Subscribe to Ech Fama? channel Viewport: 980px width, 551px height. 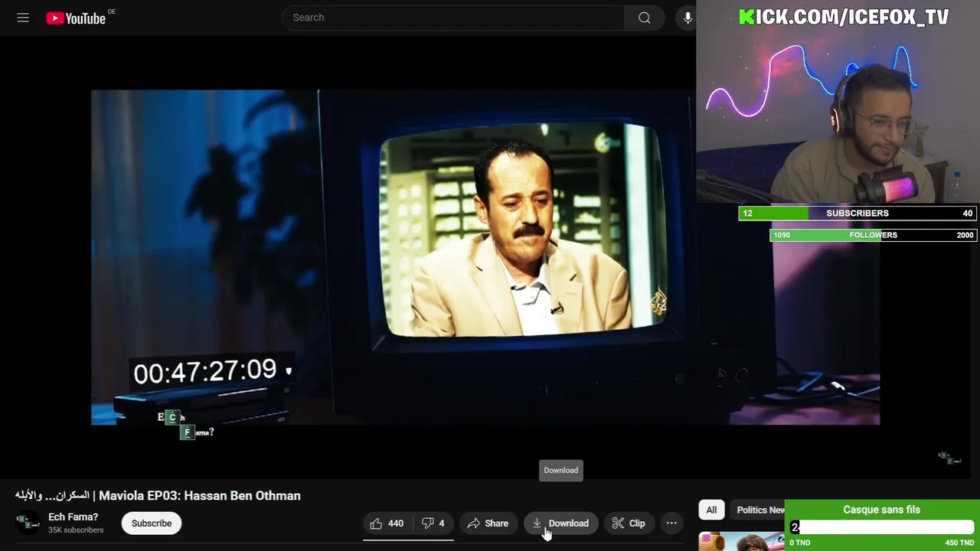pyautogui.click(x=152, y=523)
